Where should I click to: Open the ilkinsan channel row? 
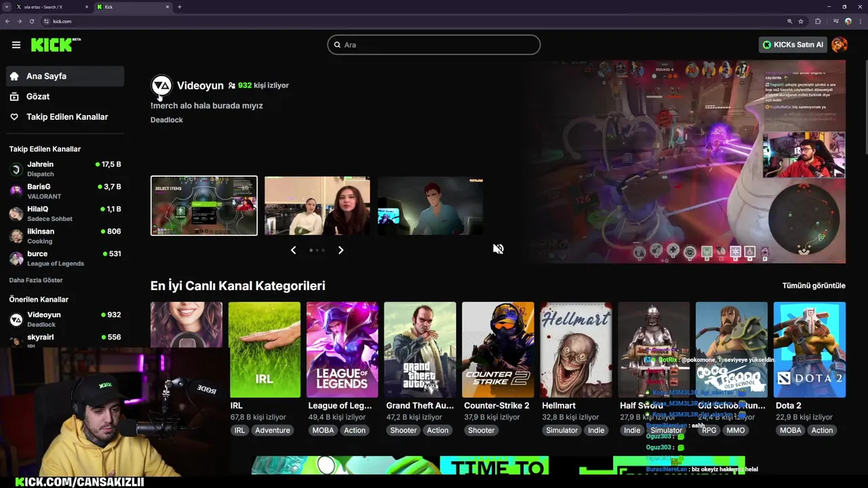[x=65, y=236]
